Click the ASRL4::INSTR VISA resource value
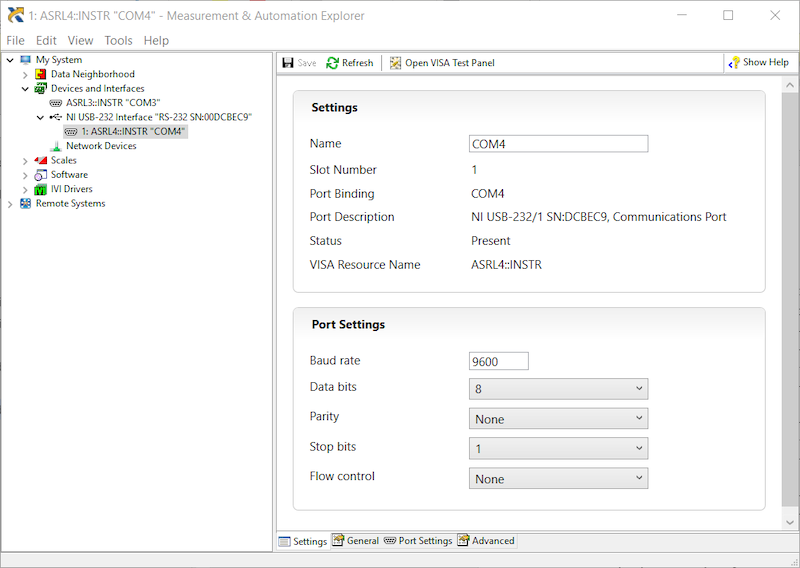 click(x=506, y=265)
